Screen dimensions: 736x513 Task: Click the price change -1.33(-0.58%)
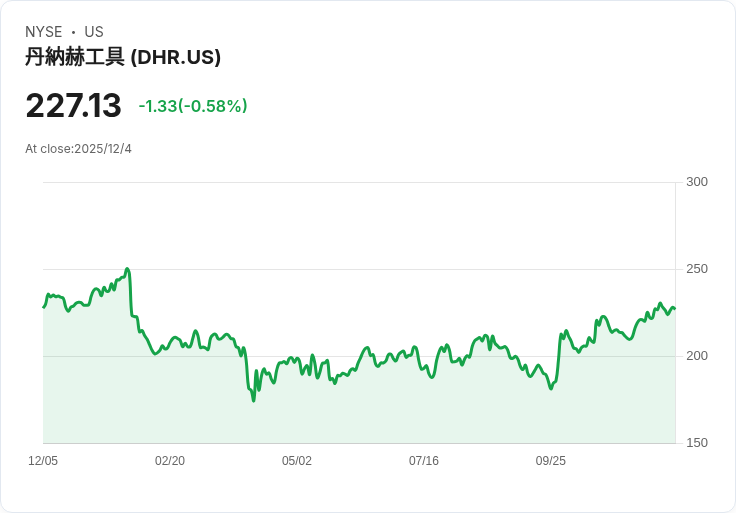(193, 106)
